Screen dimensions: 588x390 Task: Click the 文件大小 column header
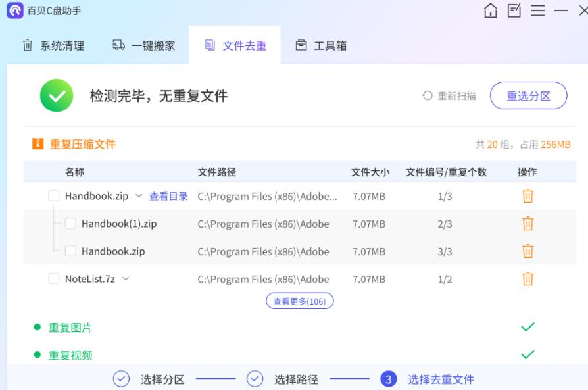tap(370, 172)
